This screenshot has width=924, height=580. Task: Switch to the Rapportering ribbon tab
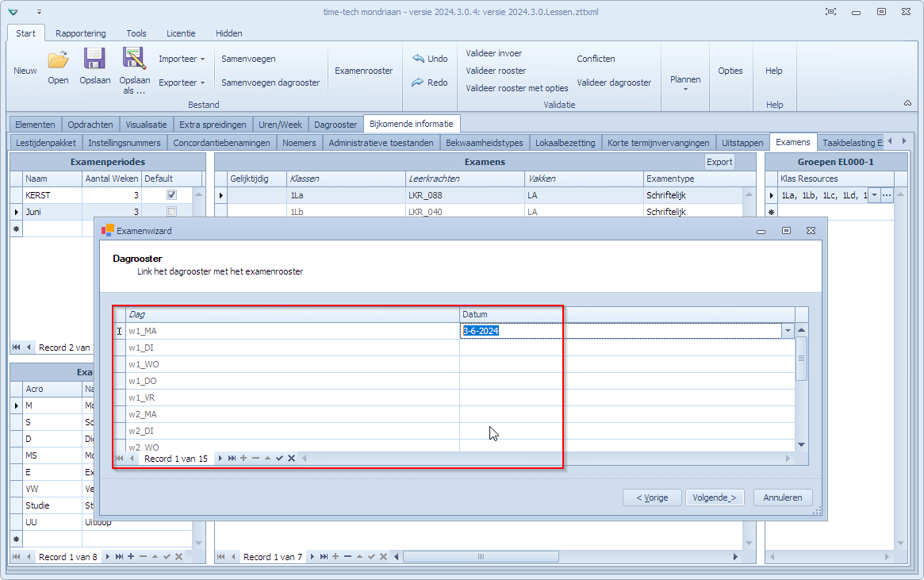click(x=81, y=33)
